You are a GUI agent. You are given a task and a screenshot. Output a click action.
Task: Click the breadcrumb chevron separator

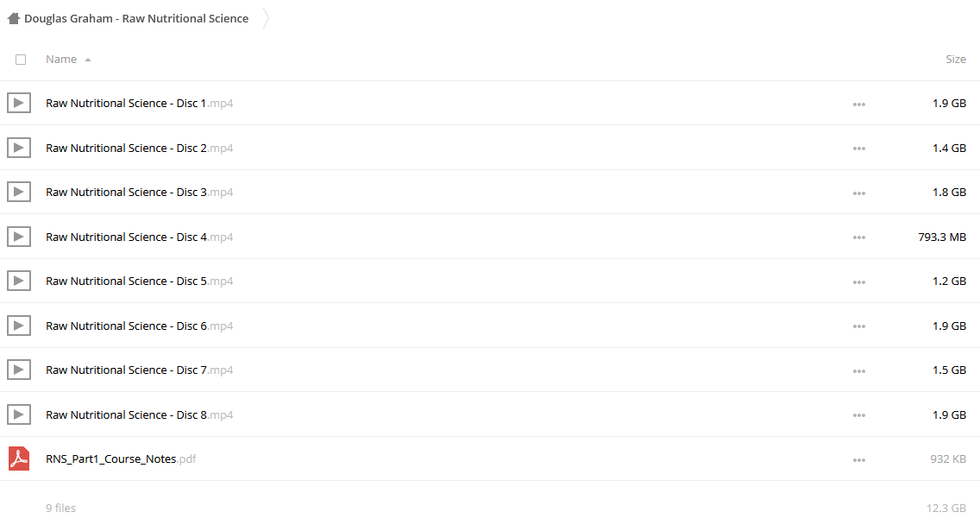coord(266,18)
